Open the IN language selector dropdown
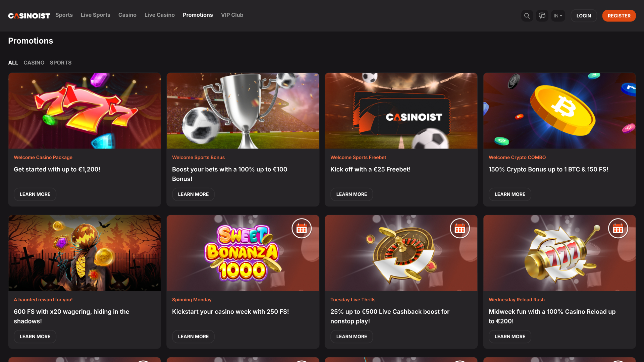The image size is (644, 362). tap(558, 15)
